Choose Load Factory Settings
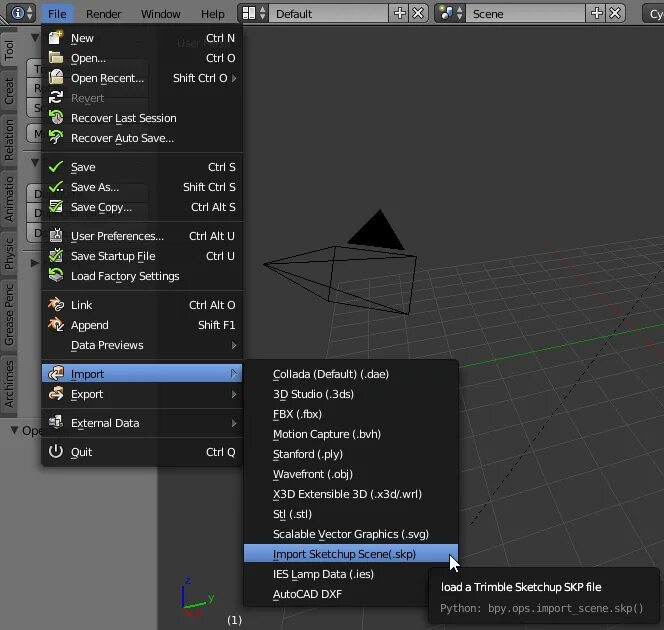The width and height of the screenshot is (664, 630). (142, 276)
